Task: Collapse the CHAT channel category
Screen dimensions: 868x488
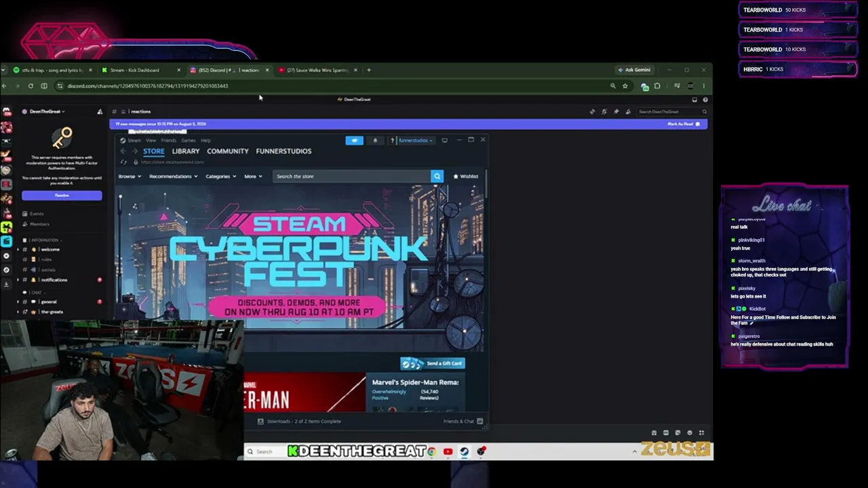Action: pyautogui.click(x=33, y=292)
